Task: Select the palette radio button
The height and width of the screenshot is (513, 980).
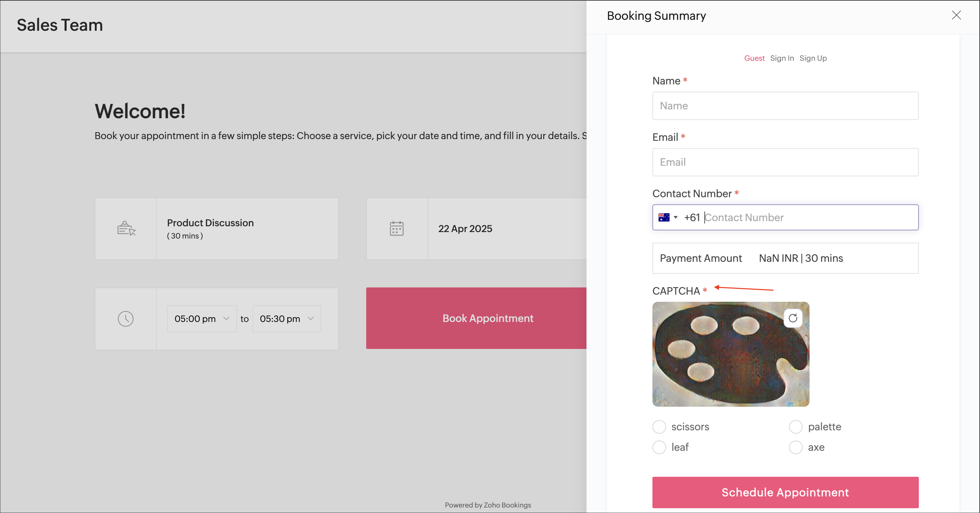Action: point(796,427)
